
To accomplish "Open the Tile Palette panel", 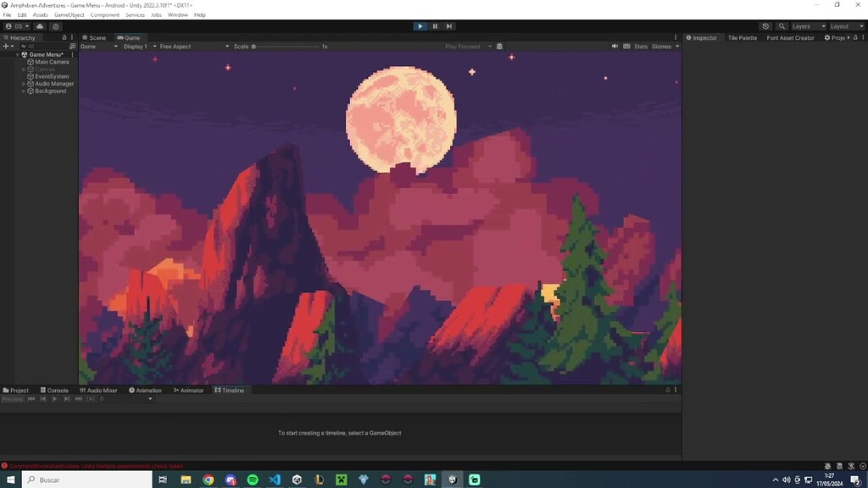I will point(741,37).
